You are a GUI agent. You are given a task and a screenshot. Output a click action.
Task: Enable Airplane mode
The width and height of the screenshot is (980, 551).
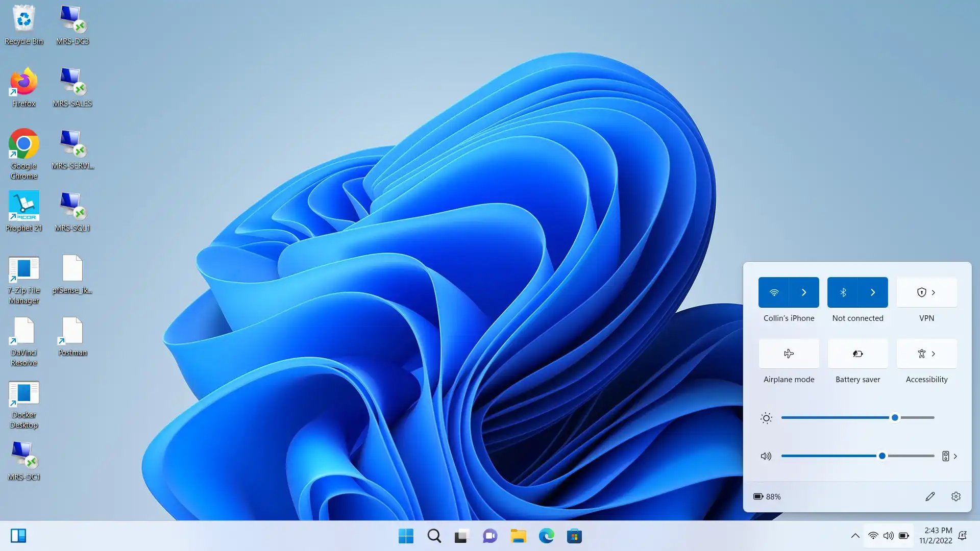789,354
